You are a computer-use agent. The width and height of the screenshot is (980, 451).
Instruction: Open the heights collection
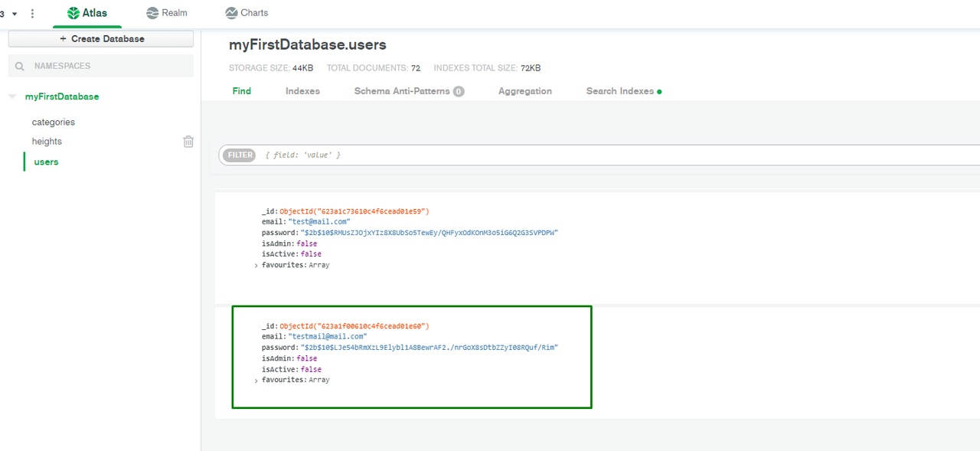(x=47, y=142)
